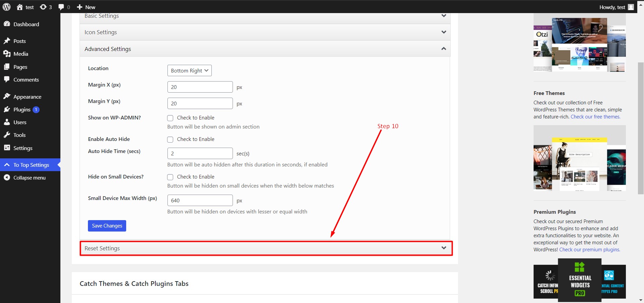Click the plus icon beside New

click(x=80, y=7)
